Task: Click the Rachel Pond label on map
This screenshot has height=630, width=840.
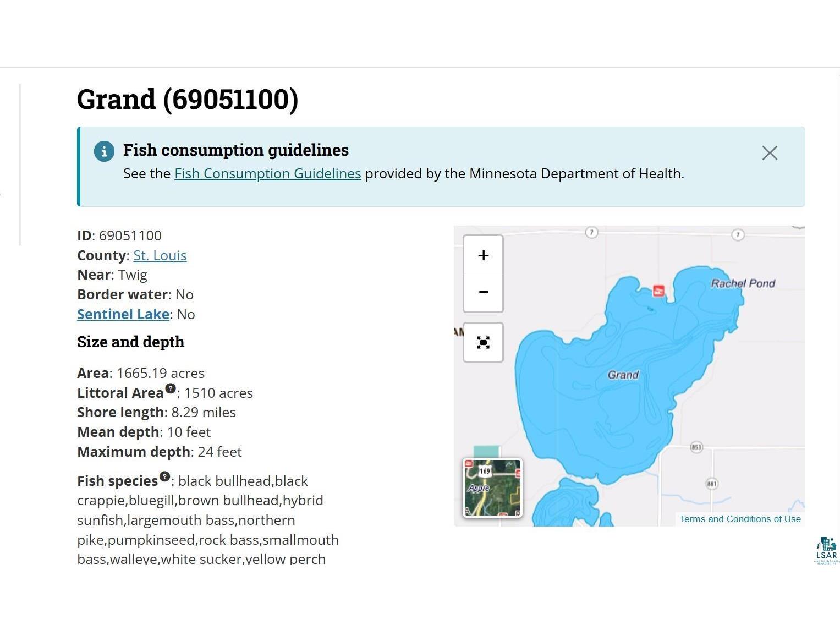Action: (743, 283)
